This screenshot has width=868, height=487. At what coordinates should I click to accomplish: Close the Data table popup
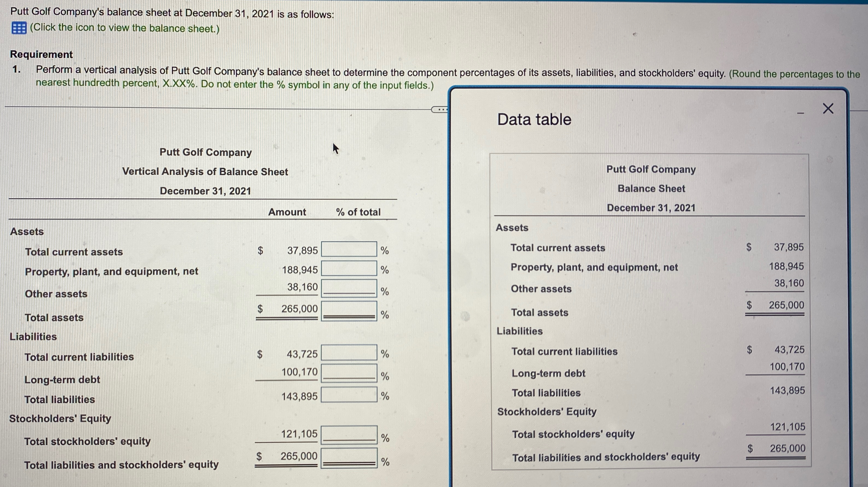(x=828, y=109)
